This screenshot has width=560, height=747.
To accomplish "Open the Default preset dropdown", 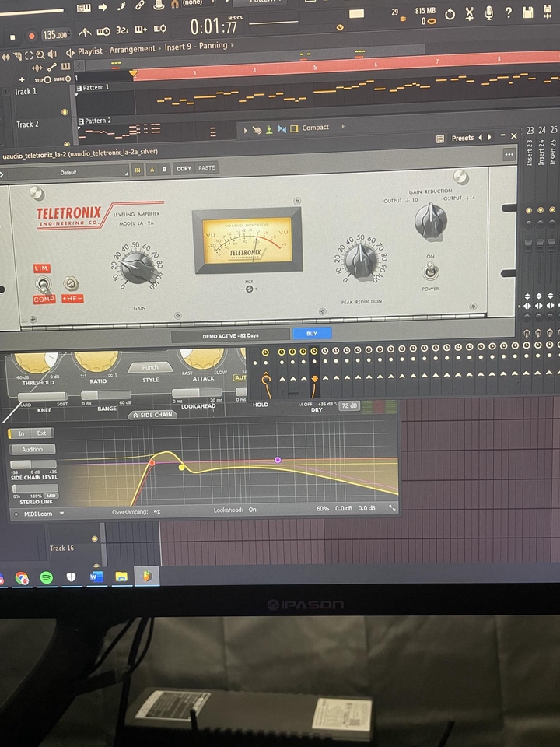I will click(67, 173).
